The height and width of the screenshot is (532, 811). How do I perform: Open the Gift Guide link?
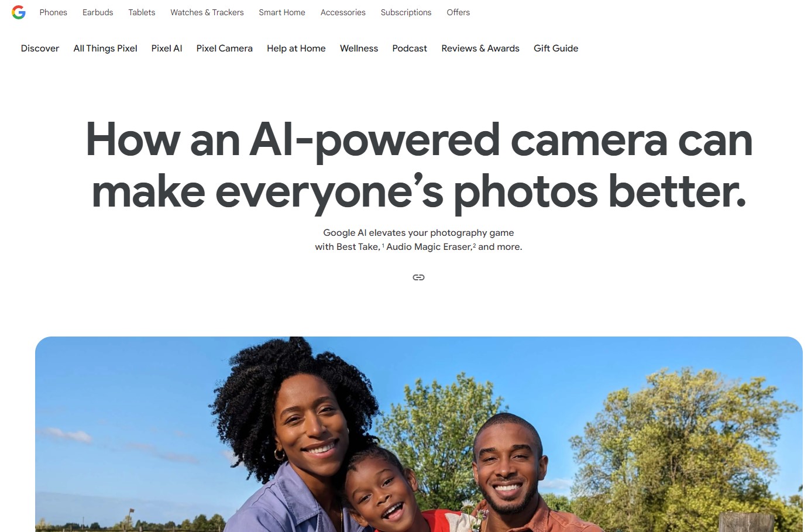(x=556, y=49)
